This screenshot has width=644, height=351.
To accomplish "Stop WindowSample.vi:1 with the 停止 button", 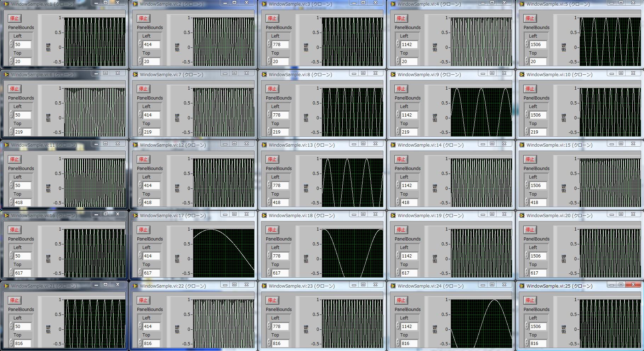I will pyautogui.click(x=15, y=18).
